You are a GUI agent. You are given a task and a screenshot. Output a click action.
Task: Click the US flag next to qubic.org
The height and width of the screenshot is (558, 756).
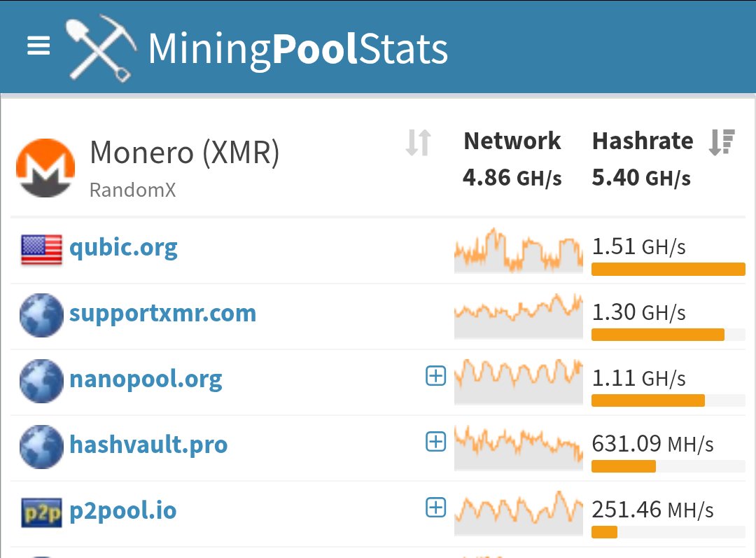(41, 250)
